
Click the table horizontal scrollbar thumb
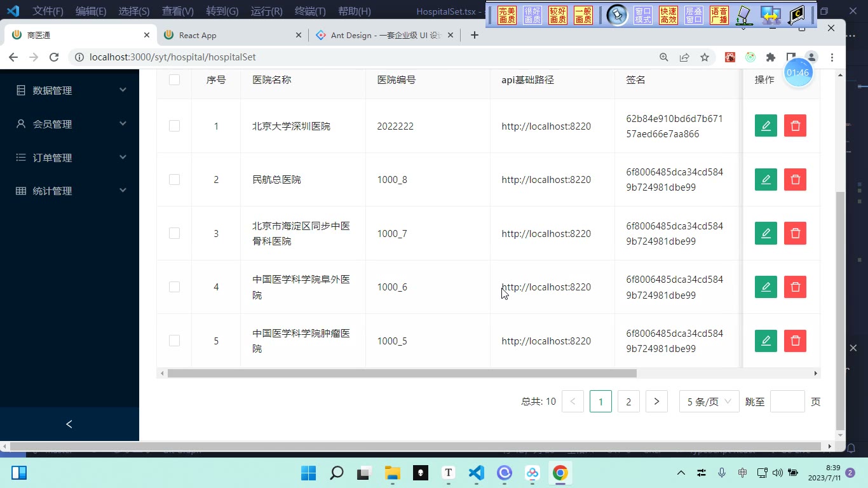tap(402, 373)
